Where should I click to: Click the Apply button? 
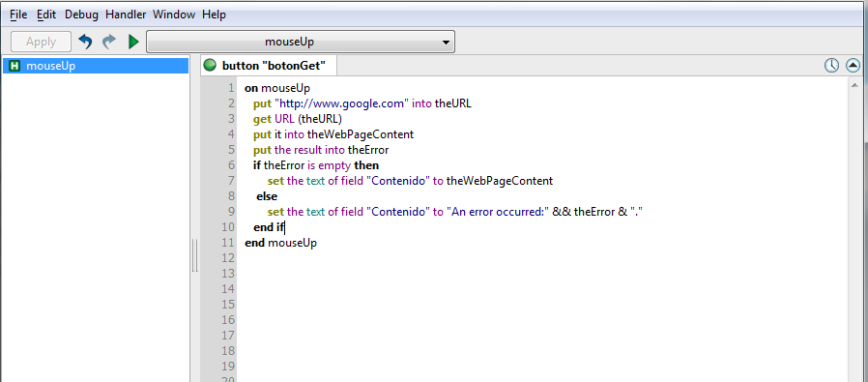tap(41, 42)
